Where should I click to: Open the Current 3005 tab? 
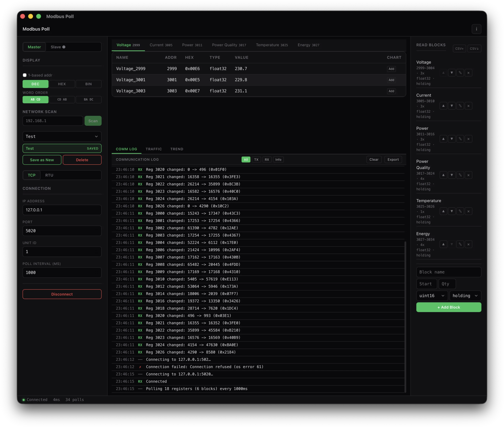click(x=161, y=45)
